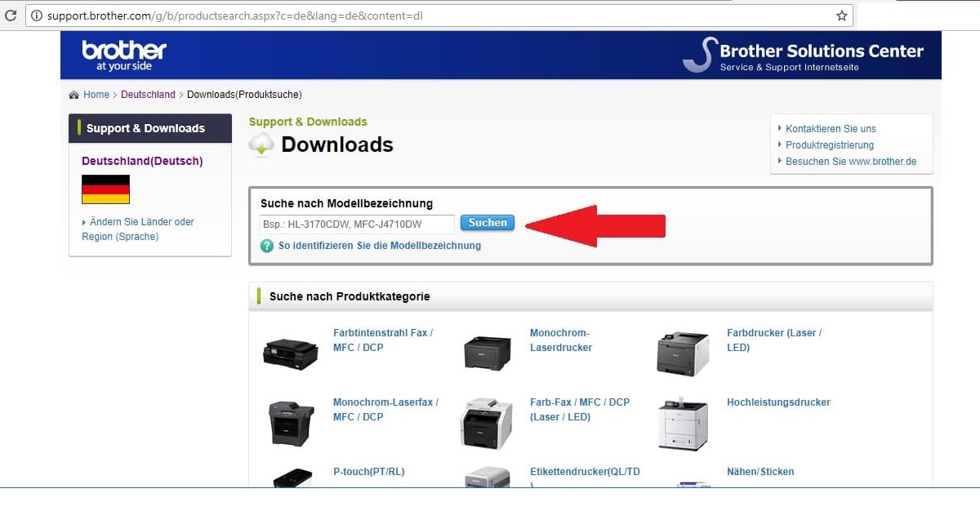
Task: Click the Home breadcrumb house icon
Action: (74, 95)
